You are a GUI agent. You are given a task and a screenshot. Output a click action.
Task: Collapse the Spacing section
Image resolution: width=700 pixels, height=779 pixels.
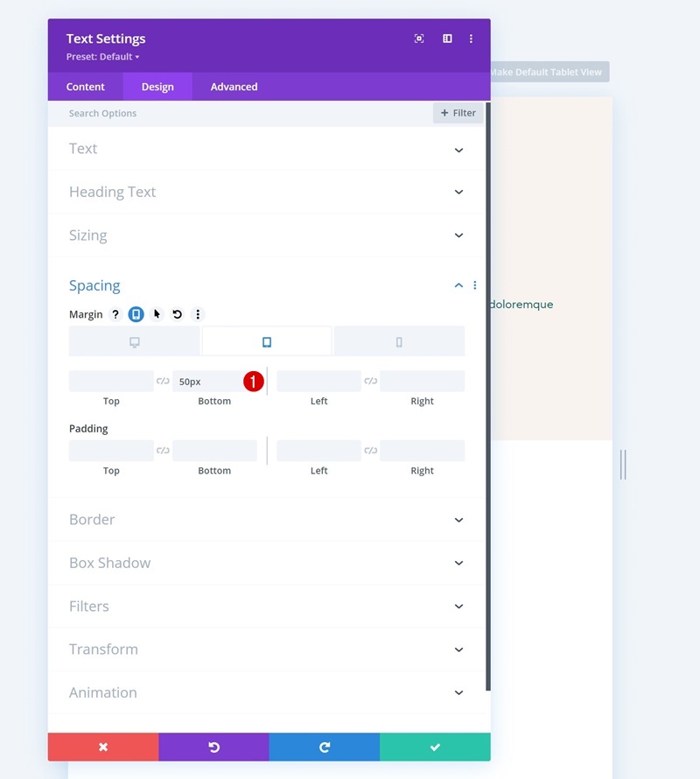458,285
